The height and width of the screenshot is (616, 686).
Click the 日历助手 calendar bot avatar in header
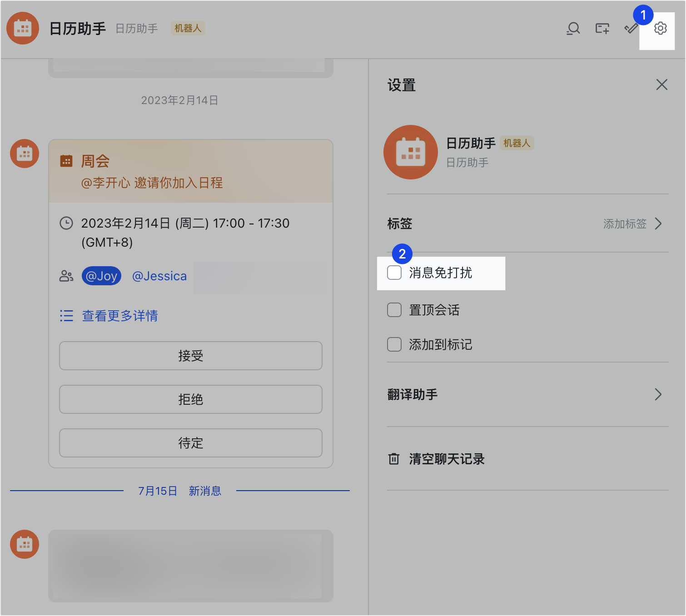[23, 28]
